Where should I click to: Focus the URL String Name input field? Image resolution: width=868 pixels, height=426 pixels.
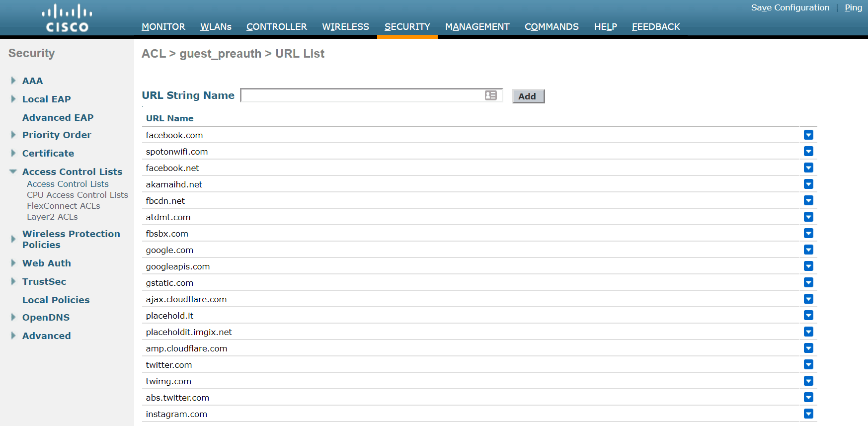[x=371, y=95]
